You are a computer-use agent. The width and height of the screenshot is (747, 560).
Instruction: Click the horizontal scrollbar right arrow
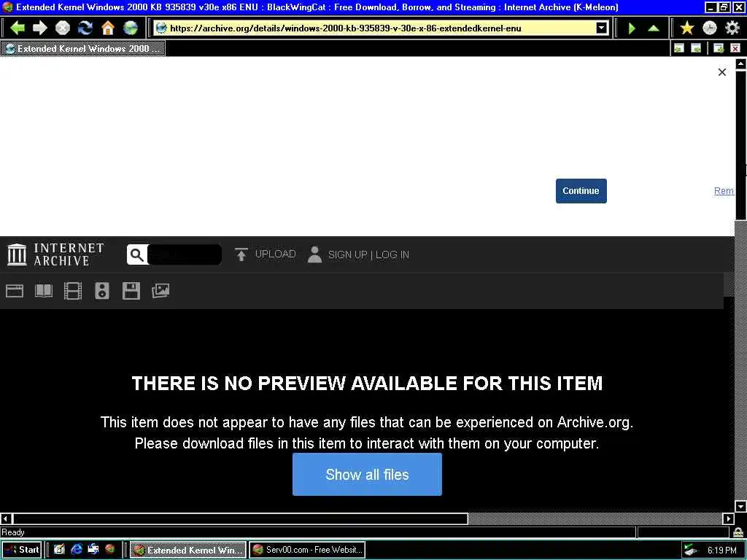[x=729, y=518]
